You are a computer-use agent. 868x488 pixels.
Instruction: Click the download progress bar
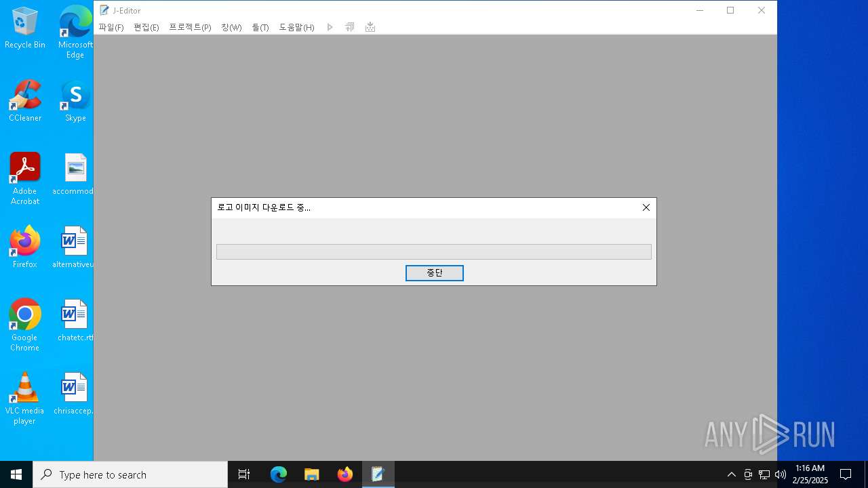(x=434, y=251)
